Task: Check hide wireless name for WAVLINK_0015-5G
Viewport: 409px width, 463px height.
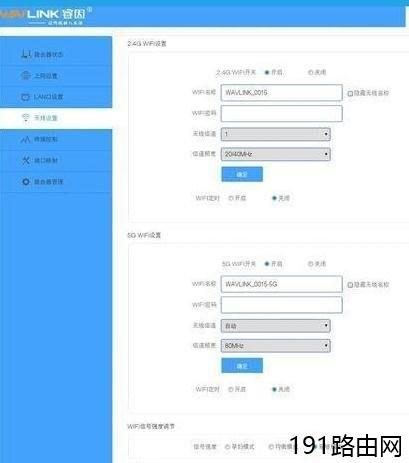Action: [x=350, y=285]
